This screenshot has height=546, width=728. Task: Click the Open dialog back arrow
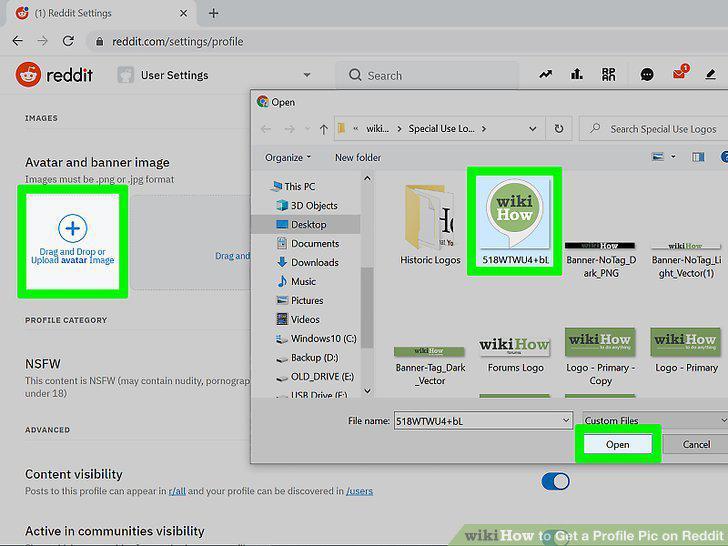(266, 129)
